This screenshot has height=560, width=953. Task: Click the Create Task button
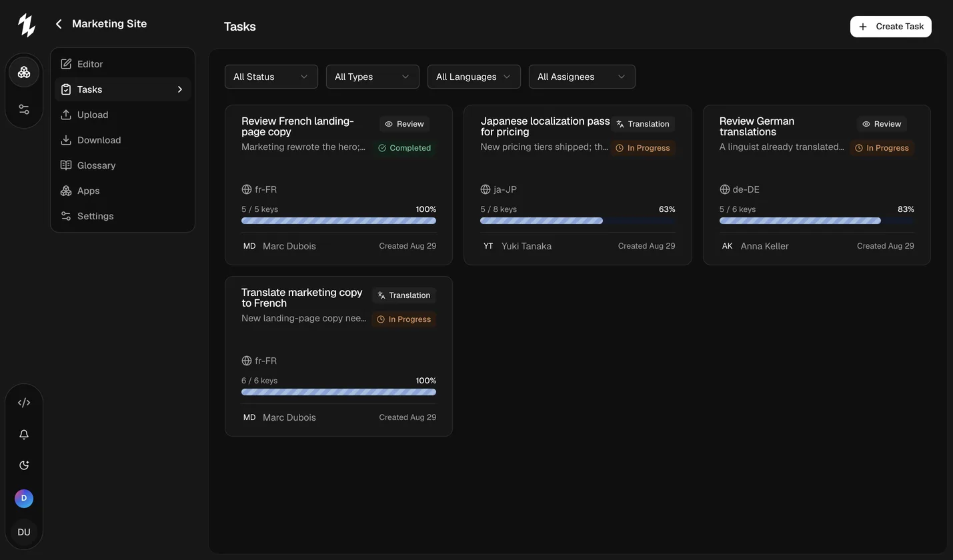pyautogui.click(x=891, y=27)
